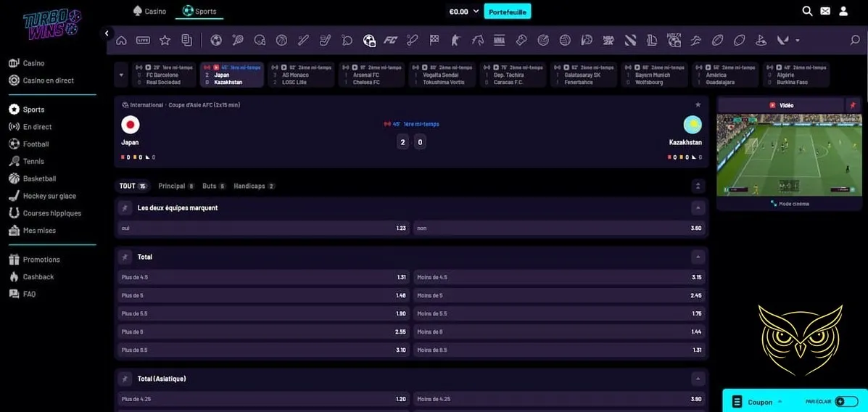868x412 pixels.
Task: Open favorites star in sports bar
Action: [165, 41]
